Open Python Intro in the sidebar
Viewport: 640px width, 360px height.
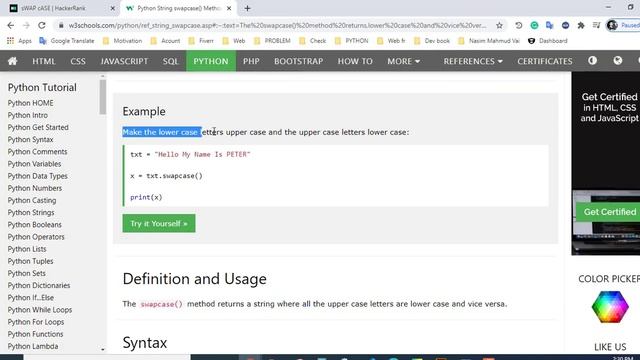click(x=27, y=115)
